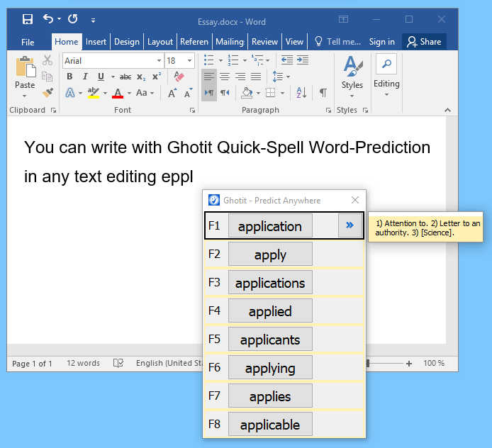Switch to the Insert tab
492x448 pixels.
(96, 42)
